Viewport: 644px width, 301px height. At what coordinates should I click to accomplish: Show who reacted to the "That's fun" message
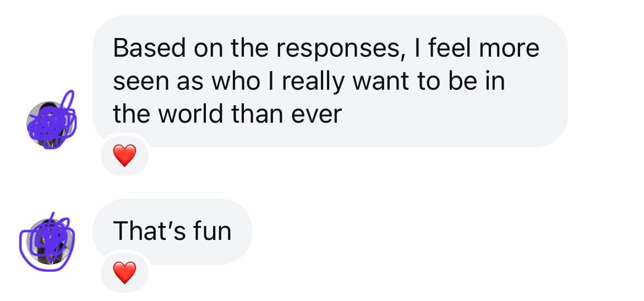pos(124,272)
